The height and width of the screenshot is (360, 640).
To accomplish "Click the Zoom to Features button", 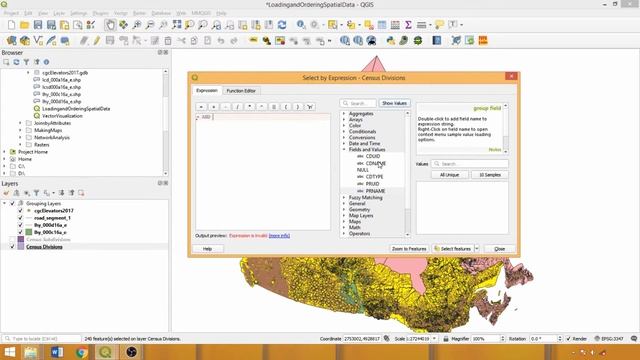I will point(409,249).
